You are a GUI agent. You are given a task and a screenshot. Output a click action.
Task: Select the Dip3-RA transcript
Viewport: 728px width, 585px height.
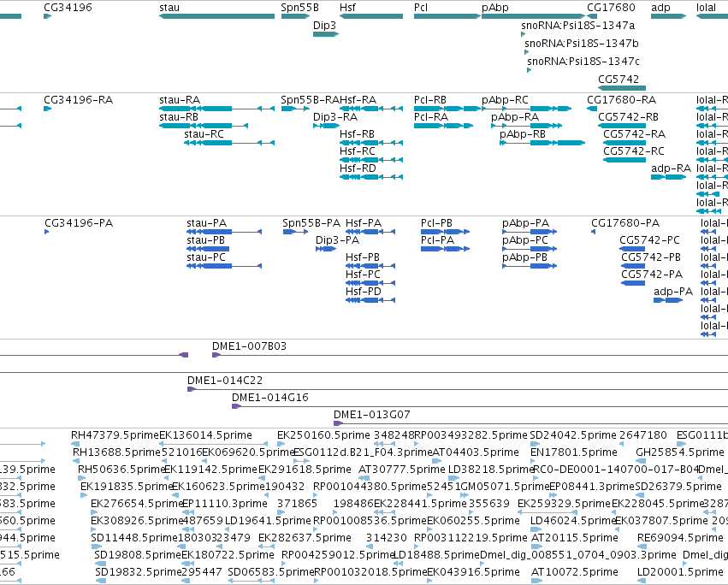pyautogui.click(x=326, y=126)
